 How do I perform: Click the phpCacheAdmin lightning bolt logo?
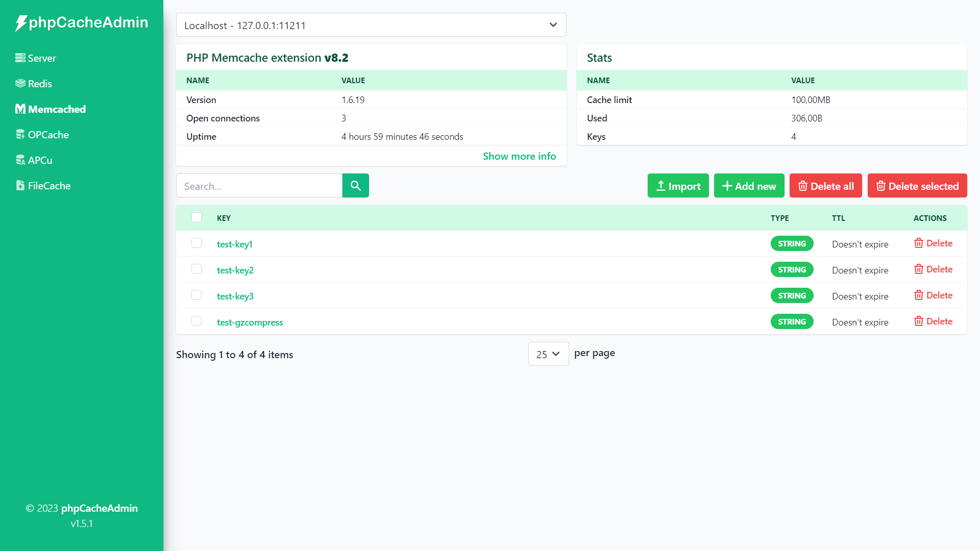click(x=21, y=23)
